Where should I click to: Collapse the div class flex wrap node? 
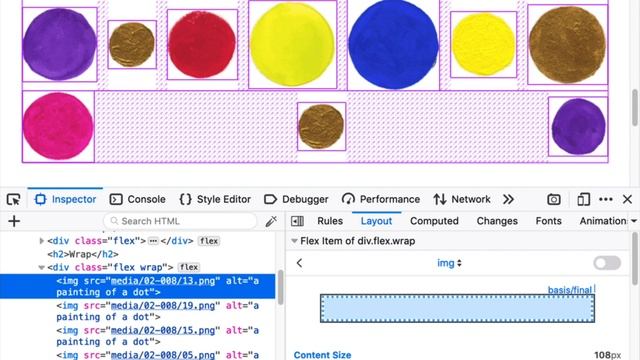41,268
